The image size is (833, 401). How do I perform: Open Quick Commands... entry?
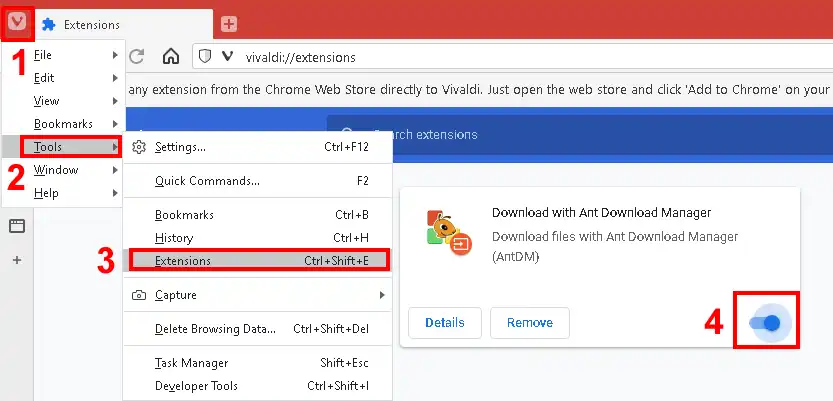click(x=258, y=181)
